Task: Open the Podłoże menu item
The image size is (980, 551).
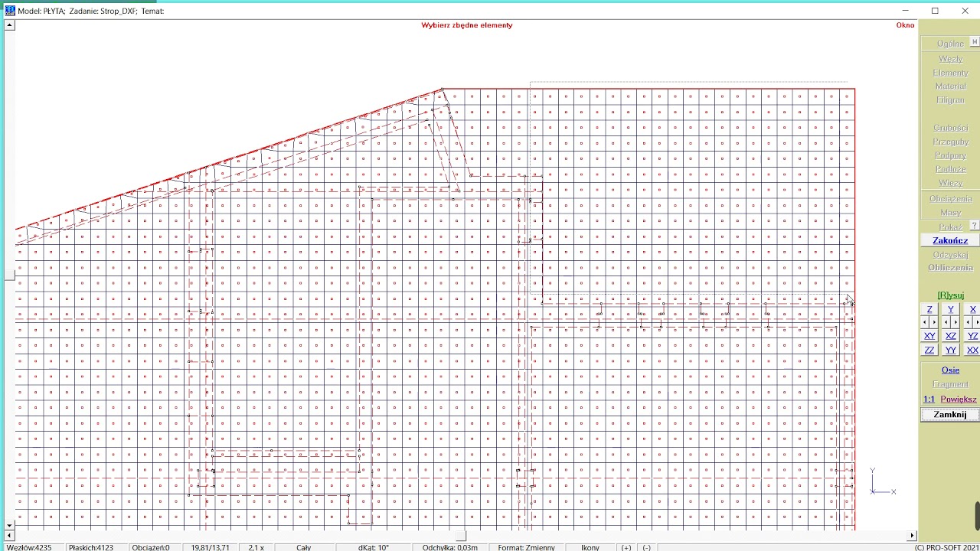Action: click(x=950, y=169)
